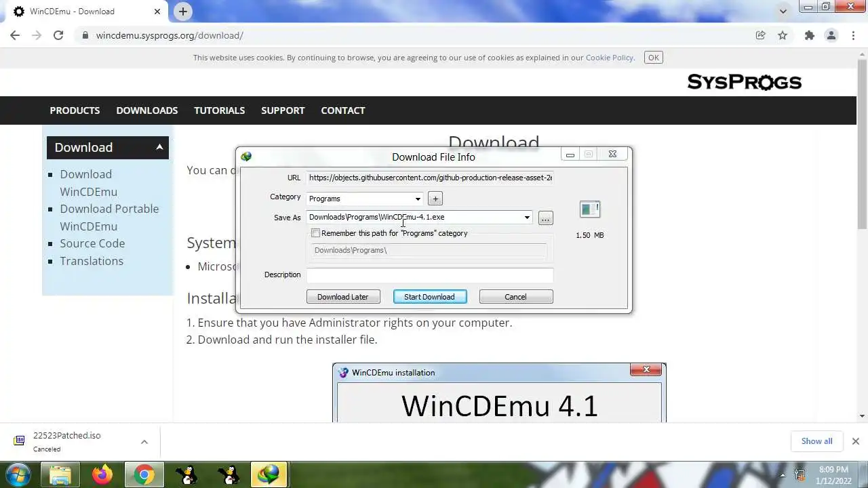Image resolution: width=868 pixels, height=488 pixels.
Task: Open the SUPPORT menu
Action: (283, 110)
